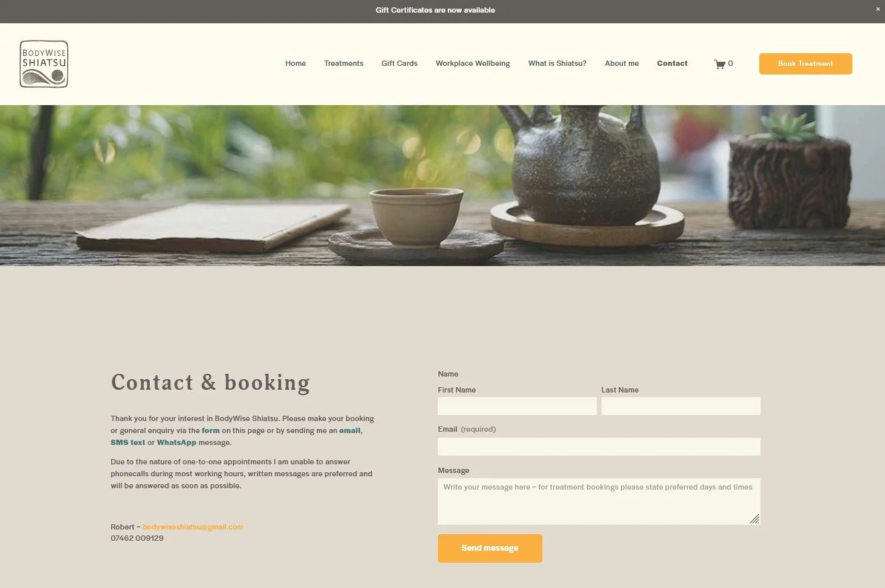The width and height of the screenshot is (885, 588).
Task: Open the Gift Cards page
Action: pos(399,64)
